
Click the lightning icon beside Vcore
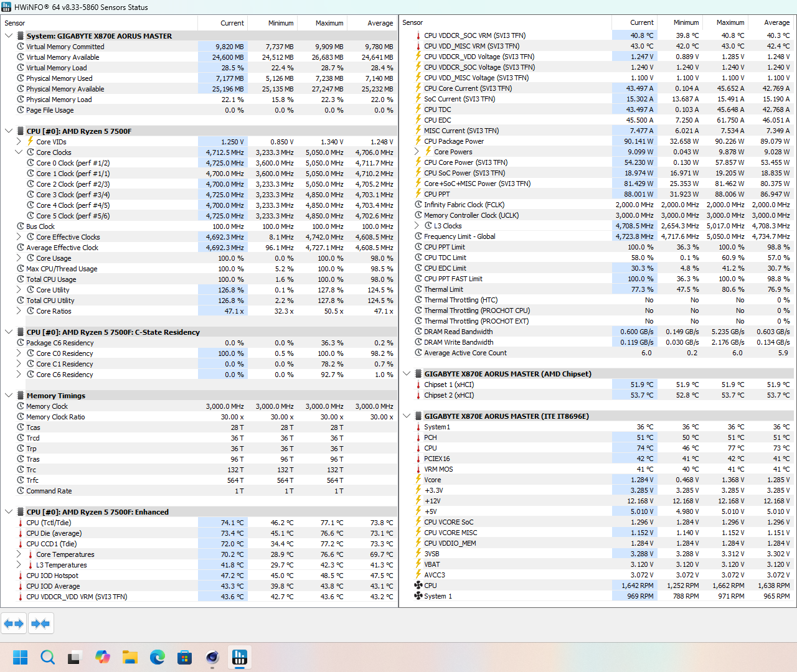(418, 480)
